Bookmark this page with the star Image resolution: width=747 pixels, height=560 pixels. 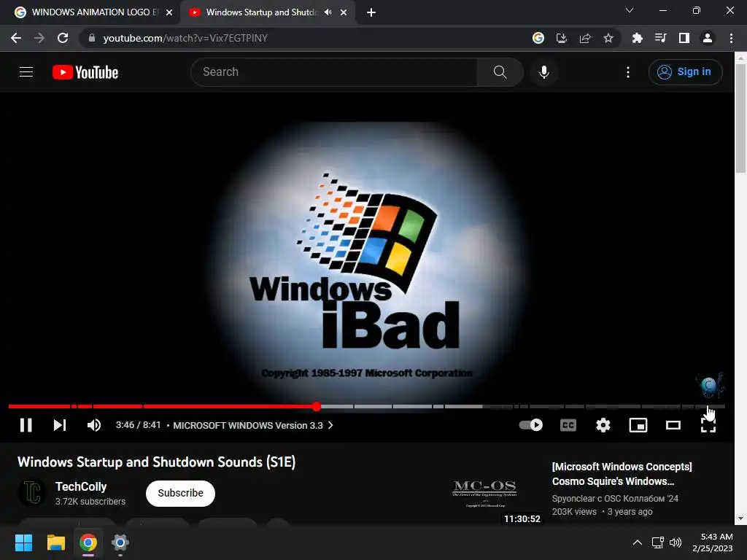[x=608, y=38]
